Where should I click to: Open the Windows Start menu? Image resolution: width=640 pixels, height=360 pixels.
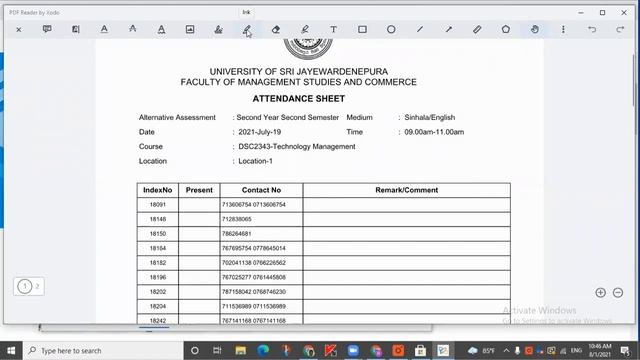point(11,351)
